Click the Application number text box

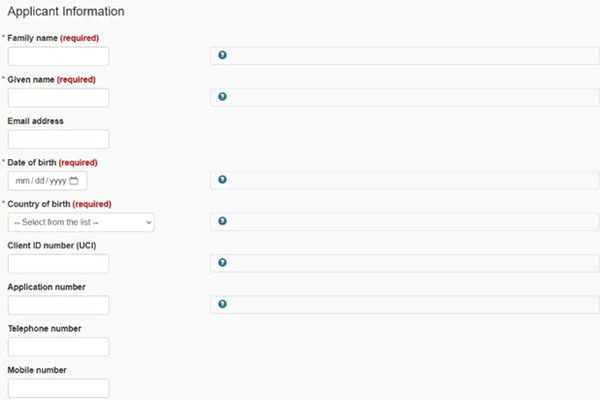(x=58, y=305)
